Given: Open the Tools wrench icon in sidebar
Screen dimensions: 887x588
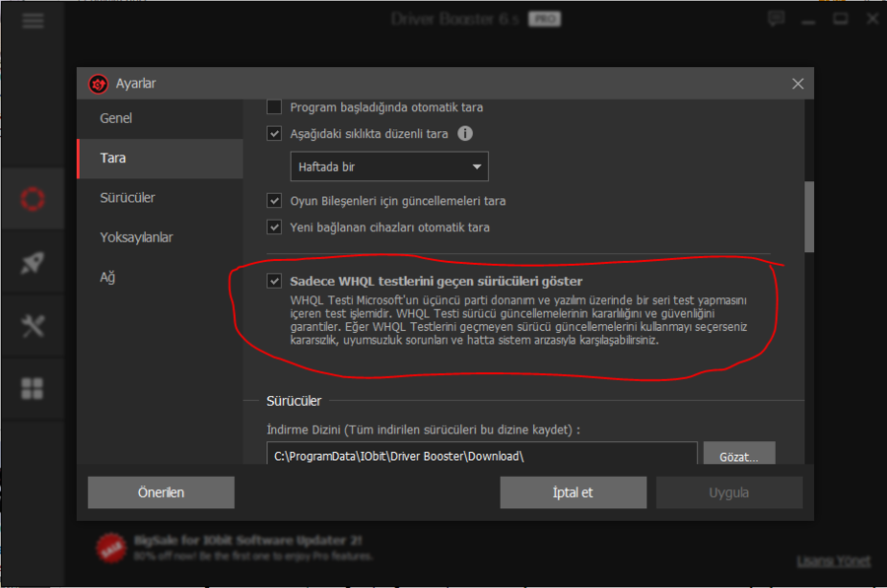Looking at the screenshot, I should [33, 326].
